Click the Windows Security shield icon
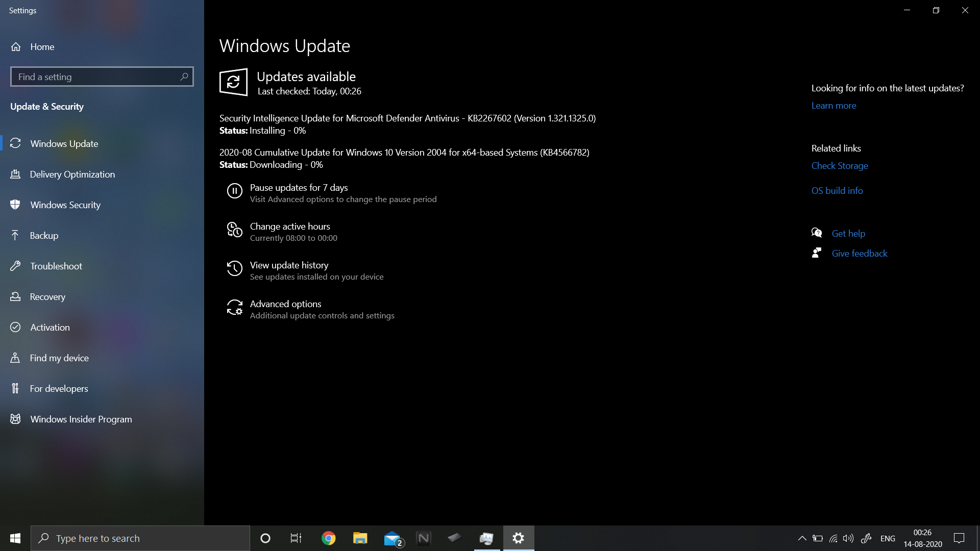Screen dimensions: 980x551 [16, 205]
